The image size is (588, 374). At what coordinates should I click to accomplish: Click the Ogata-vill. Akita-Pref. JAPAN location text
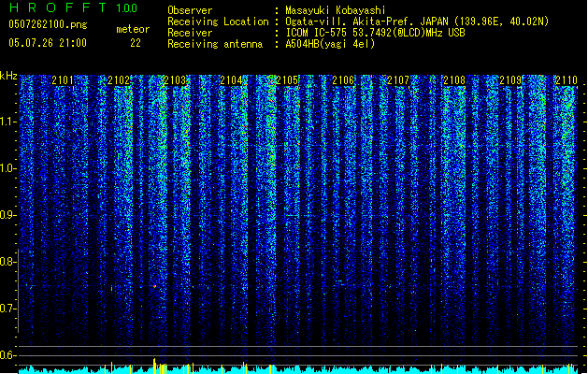[417, 22]
